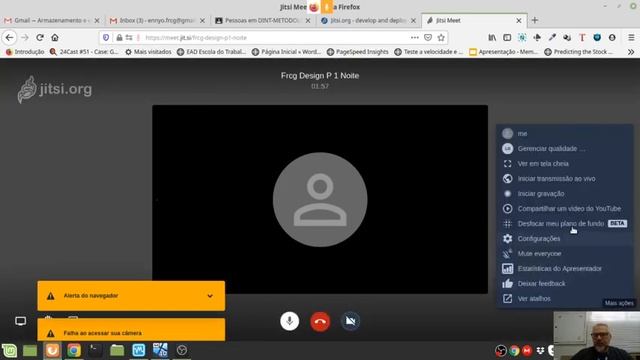This screenshot has width=640, height=360.
Task: Toggle Desfocar meu plano de fundo
Action: pyautogui.click(x=565, y=224)
